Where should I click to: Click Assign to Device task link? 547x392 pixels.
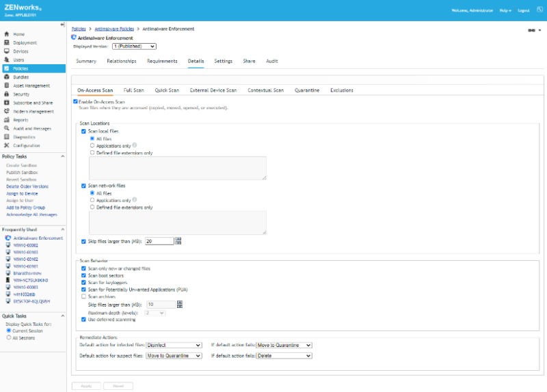22,193
